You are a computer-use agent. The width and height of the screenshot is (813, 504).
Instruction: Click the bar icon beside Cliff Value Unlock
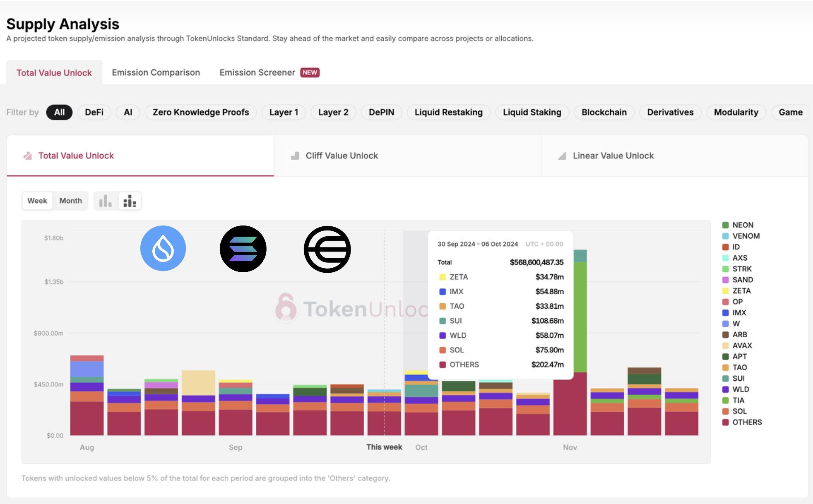[x=295, y=156]
